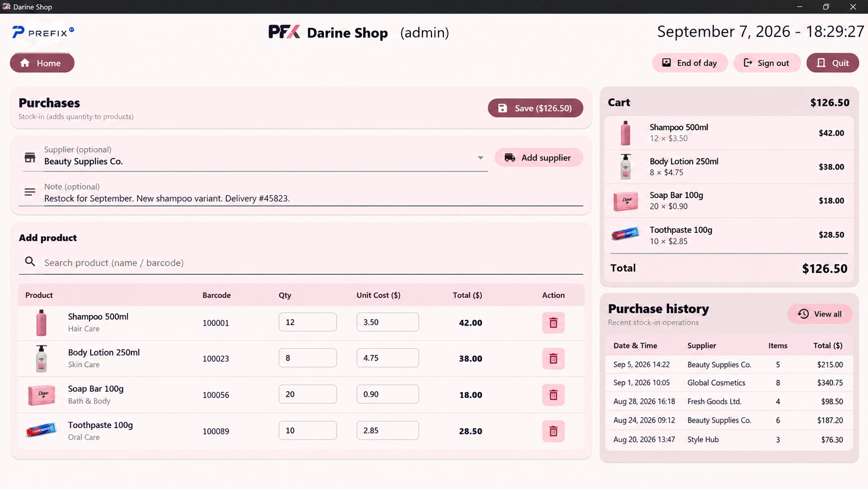Select the Style Hub history entry
The height and width of the screenshot is (489, 868).
pos(728,439)
